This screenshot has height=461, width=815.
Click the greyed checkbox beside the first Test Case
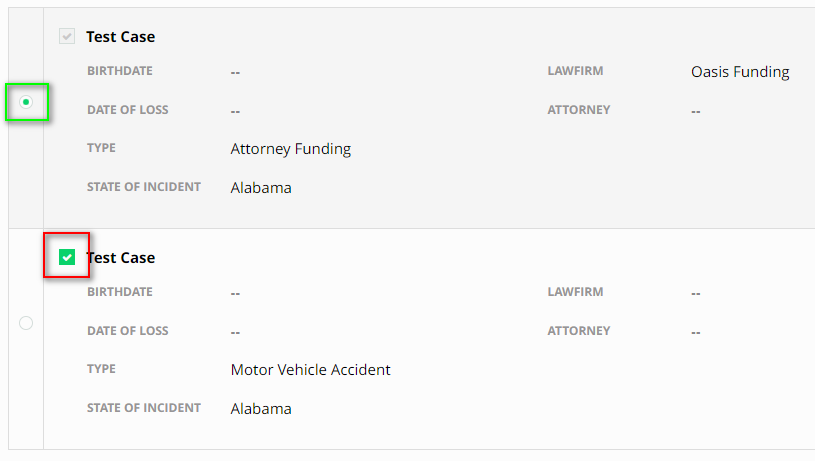point(67,36)
